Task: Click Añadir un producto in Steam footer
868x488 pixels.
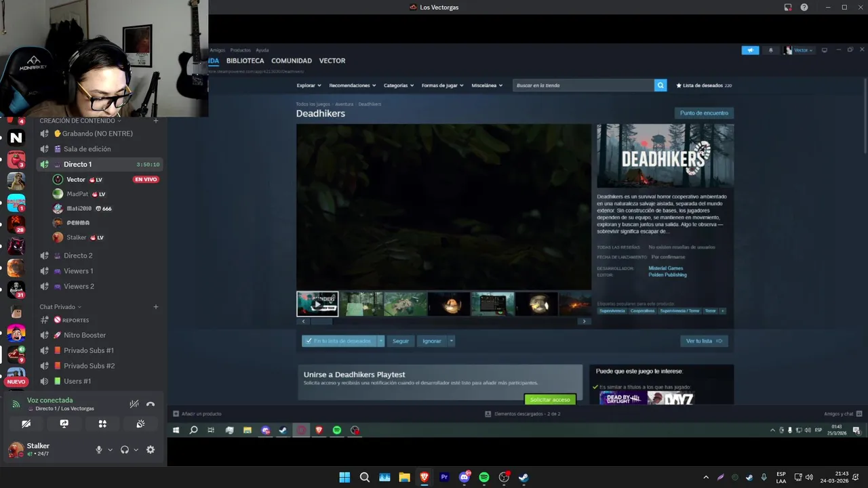Action: [x=197, y=413]
